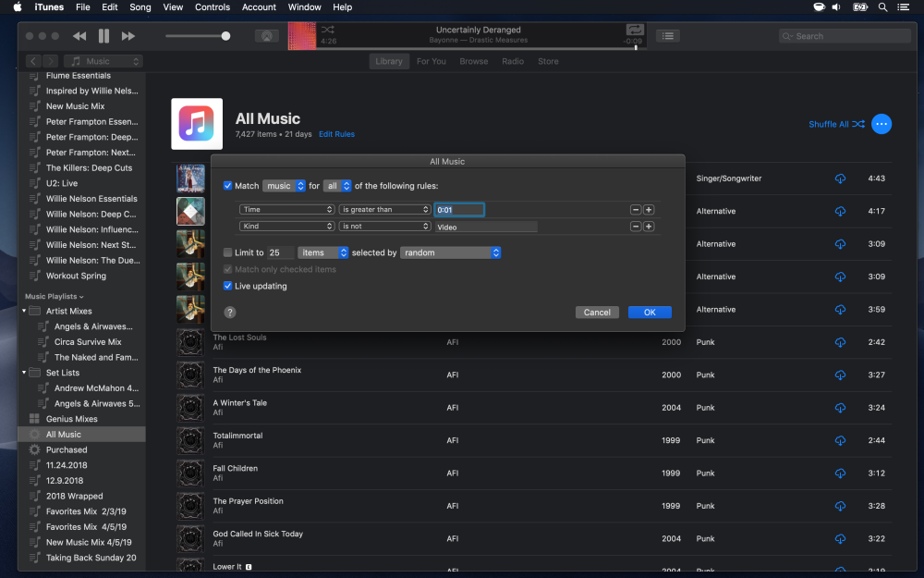Click the blue more options ellipsis button
Screen dimensions: 924x578
[x=881, y=124]
